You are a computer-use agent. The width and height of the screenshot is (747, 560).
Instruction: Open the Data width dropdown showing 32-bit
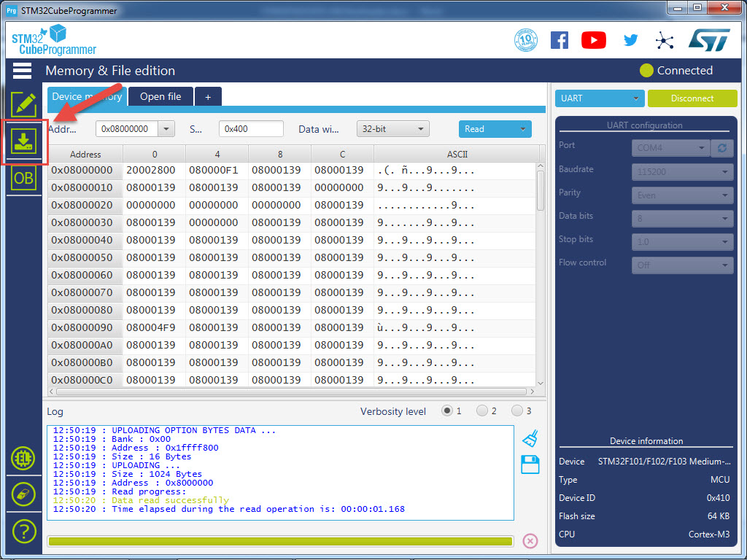(392, 128)
